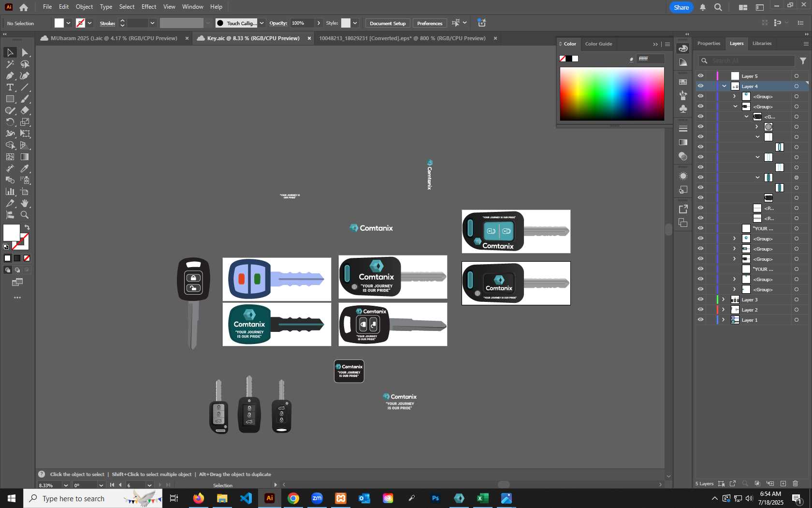Toggle target circle for Layer 1

tap(796, 320)
